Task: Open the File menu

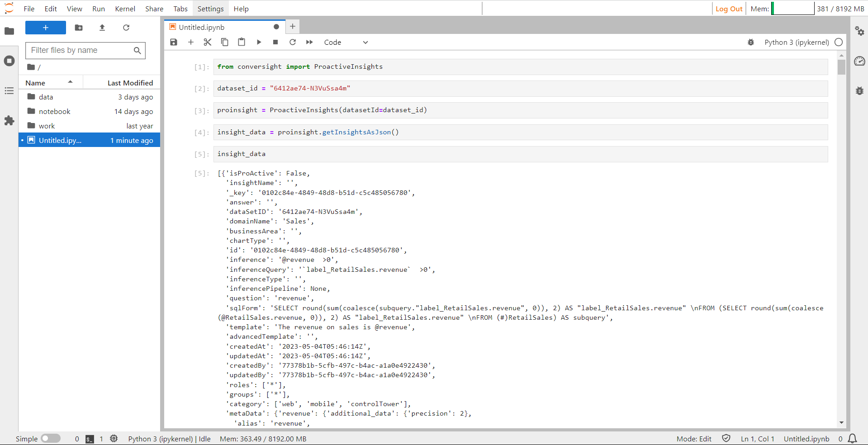Action: 29,9
